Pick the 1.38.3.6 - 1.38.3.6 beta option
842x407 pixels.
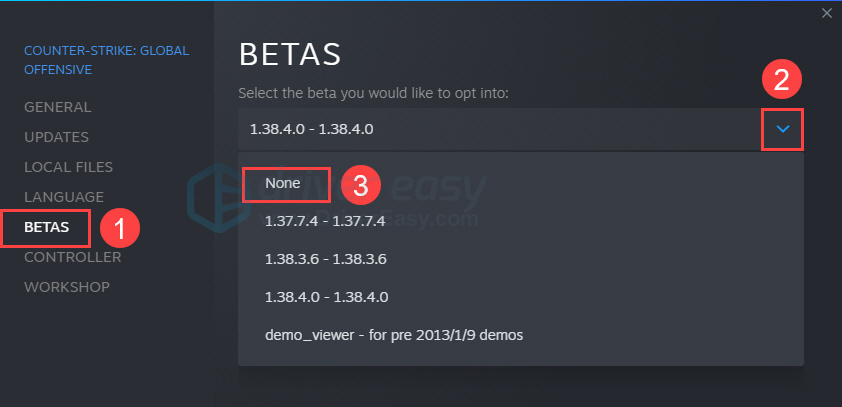pos(325,259)
